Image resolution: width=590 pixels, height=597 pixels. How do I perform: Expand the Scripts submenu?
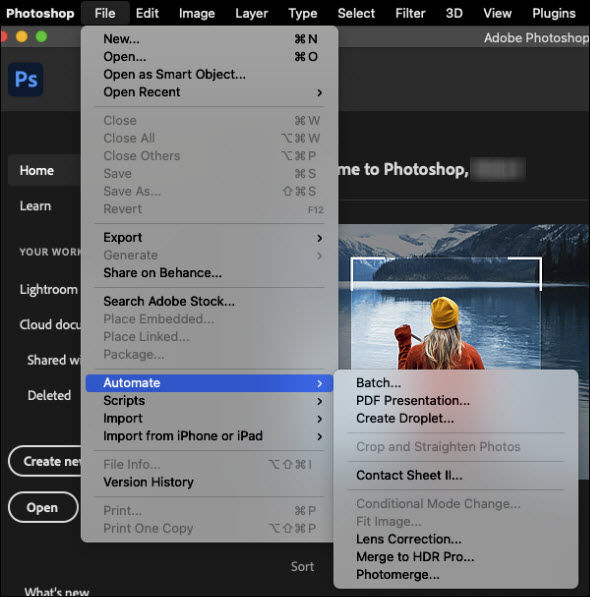click(209, 401)
